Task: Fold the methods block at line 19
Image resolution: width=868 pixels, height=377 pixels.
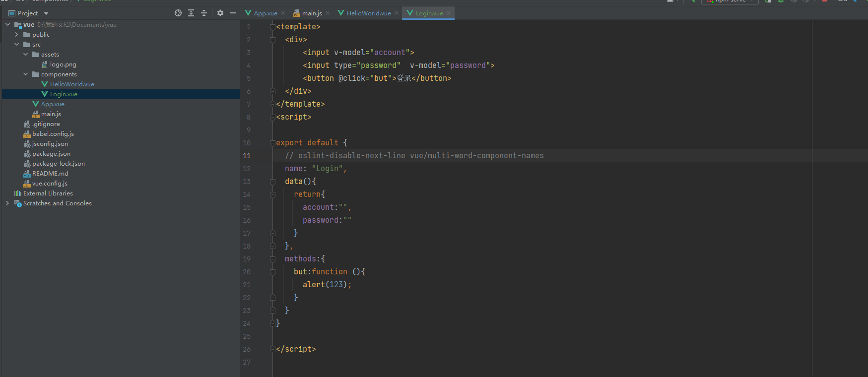Action: tap(272, 259)
